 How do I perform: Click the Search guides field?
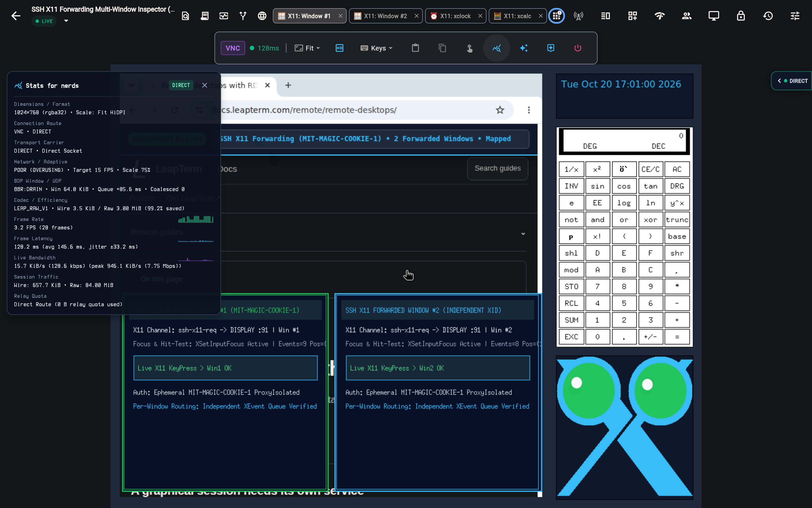click(498, 168)
